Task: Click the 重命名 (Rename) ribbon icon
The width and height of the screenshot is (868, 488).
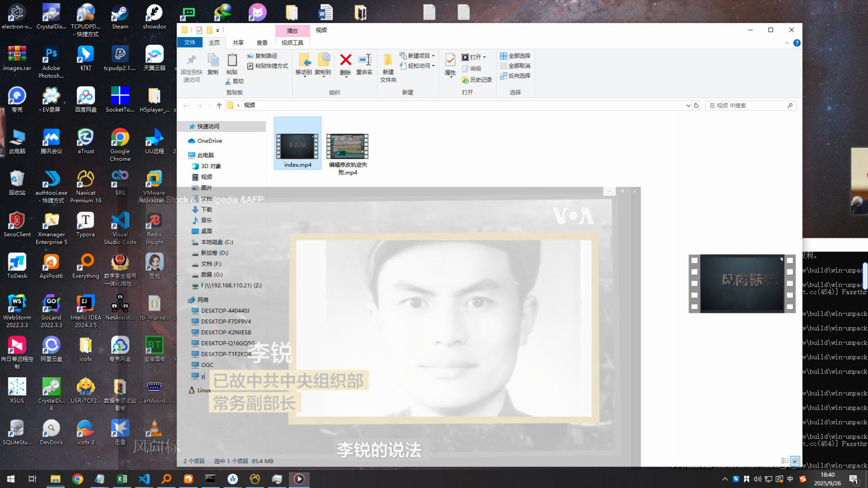Action: (364, 60)
